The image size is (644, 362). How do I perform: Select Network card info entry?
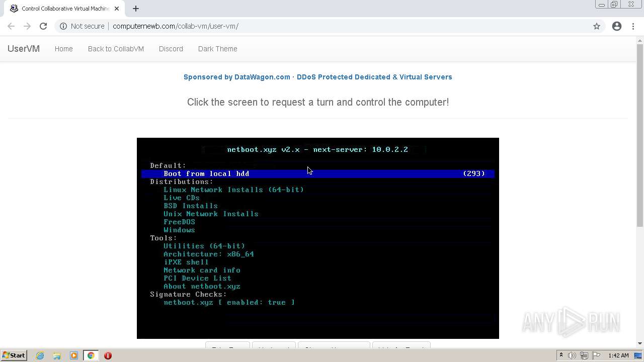click(x=202, y=270)
